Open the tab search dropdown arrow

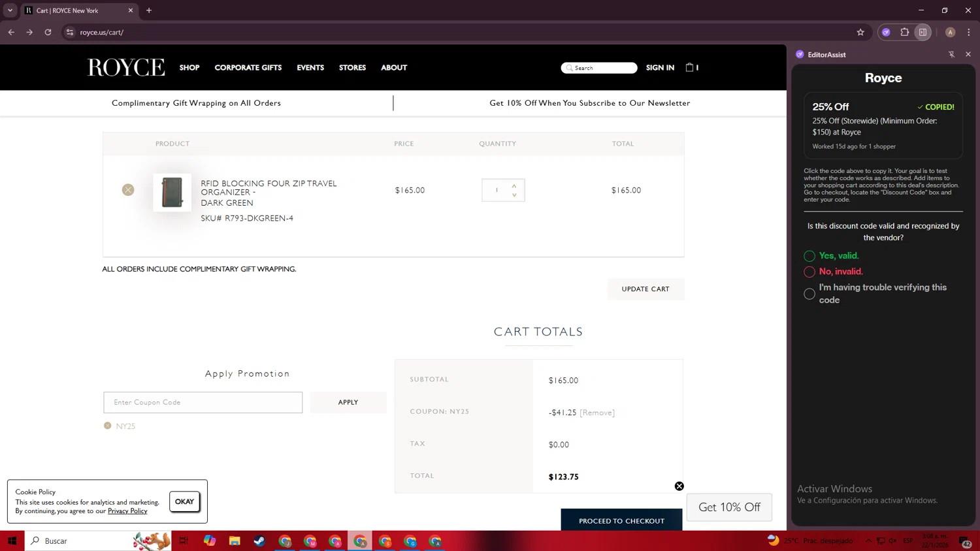pos(10,10)
